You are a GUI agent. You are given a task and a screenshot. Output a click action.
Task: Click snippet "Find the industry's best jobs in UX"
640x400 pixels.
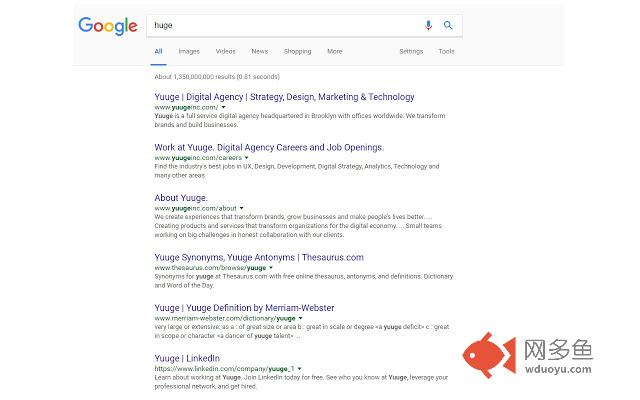pos(297,171)
